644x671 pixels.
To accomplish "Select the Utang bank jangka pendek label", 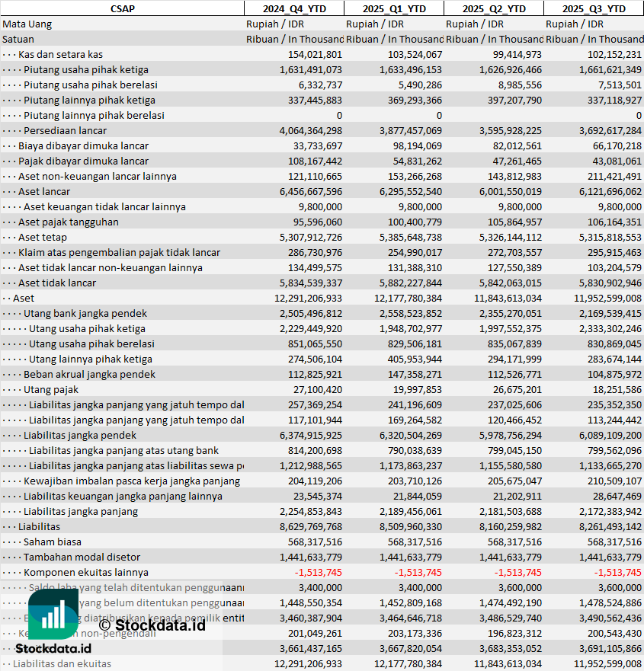I will (85, 313).
